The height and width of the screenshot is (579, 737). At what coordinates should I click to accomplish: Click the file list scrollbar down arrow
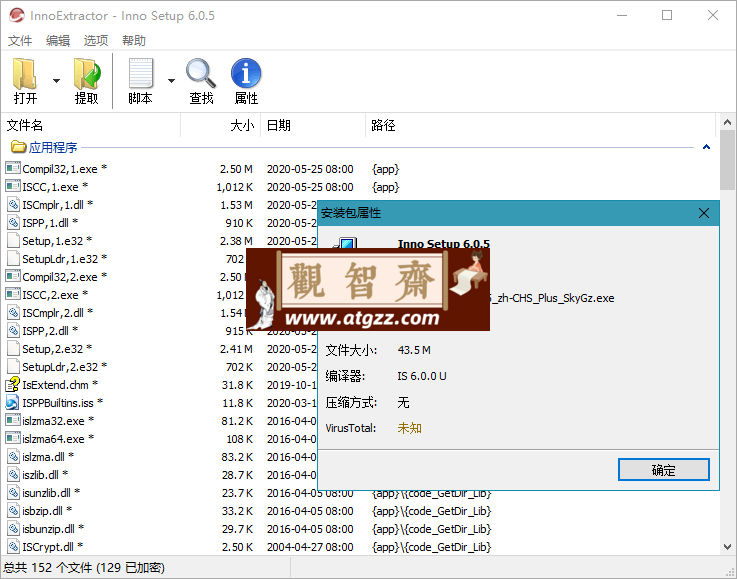[x=727, y=547]
